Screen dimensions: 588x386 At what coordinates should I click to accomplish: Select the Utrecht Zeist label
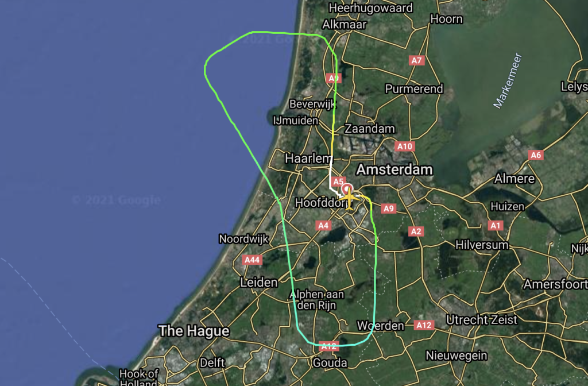[482, 320]
